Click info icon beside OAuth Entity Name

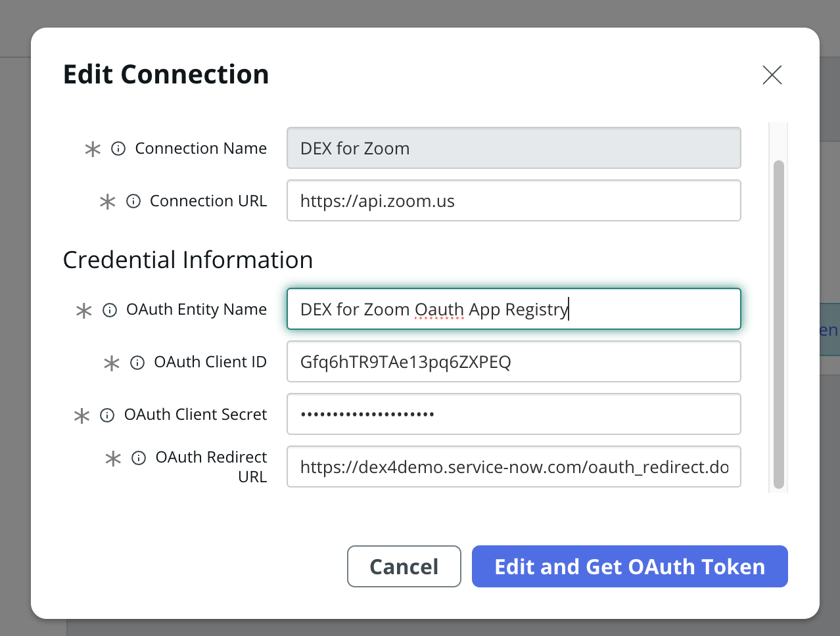tap(110, 309)
